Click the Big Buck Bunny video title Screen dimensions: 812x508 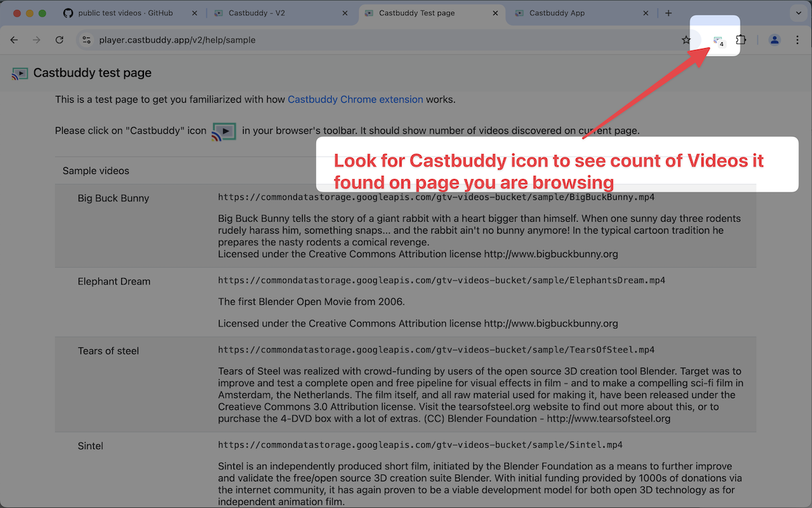(114, 198)
